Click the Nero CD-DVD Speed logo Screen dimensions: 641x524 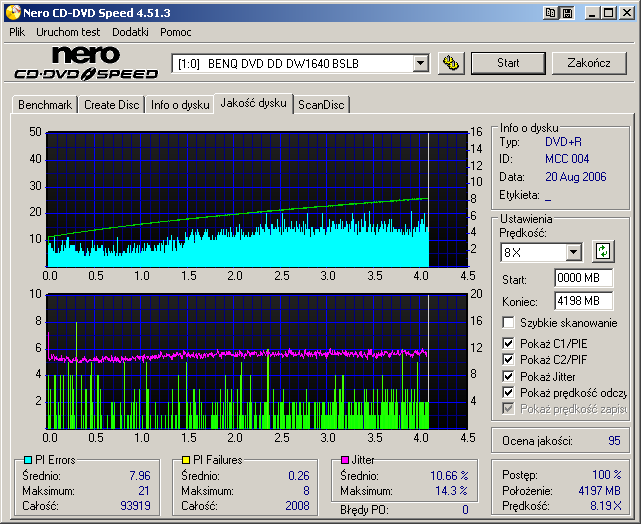click(86, 63)
